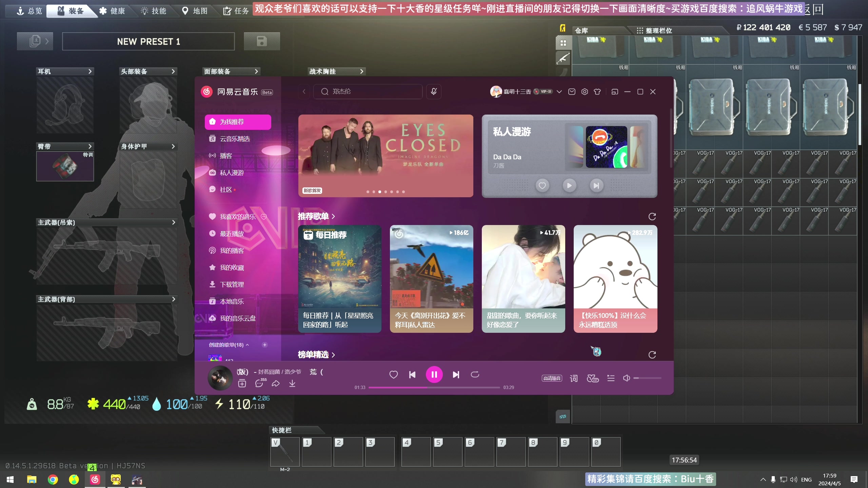Open the 甜甜的歌曲 playlist card
Screen dimensions: 868x488
point(523,279)
